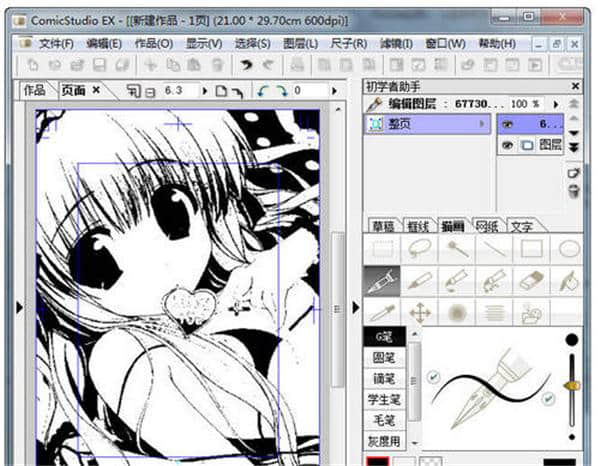Click the brush size slider handle

(x=572, y=385)
